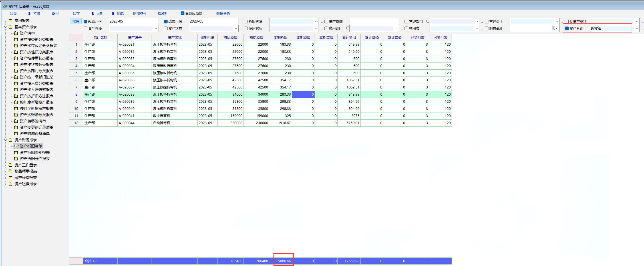The height and width of the screenshot is (266, 644).
Task: Click the 常用报表 folder icon
Action: 11,21
